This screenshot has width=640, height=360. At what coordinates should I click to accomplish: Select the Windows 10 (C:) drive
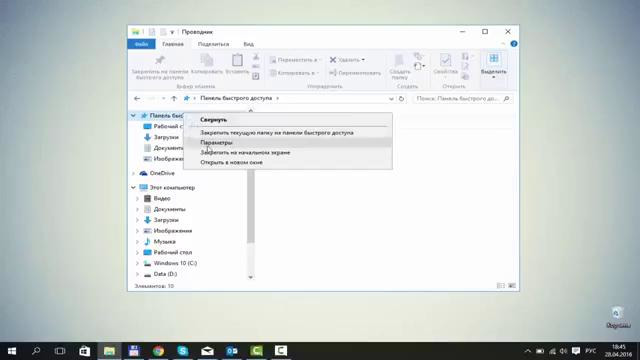coord(175,263)
